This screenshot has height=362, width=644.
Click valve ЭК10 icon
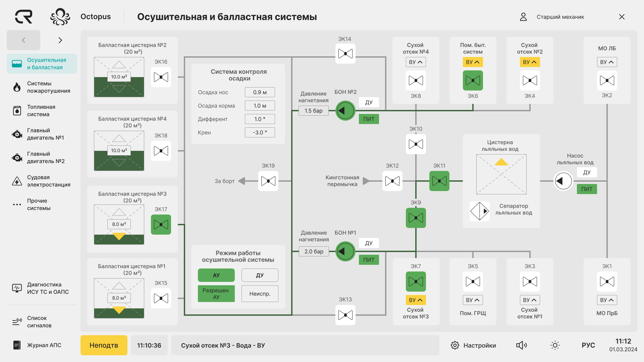[416, 144]
